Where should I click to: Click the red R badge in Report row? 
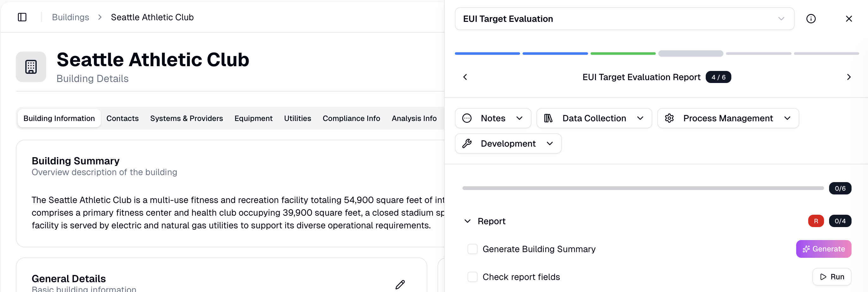pos(815,221)
